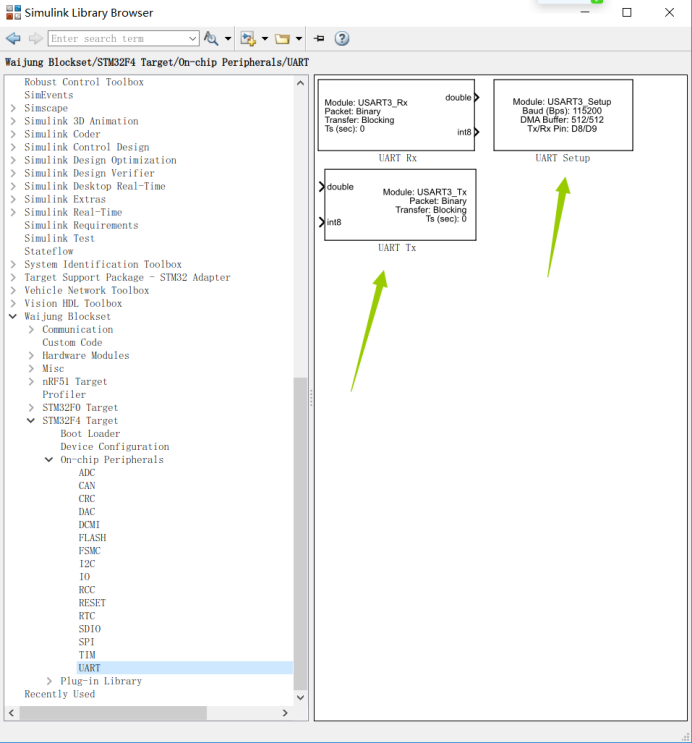Image resolution: width=692 pixels, height=743 pixels.
Task: Select Simulink Test library
Action: point(59,238)
